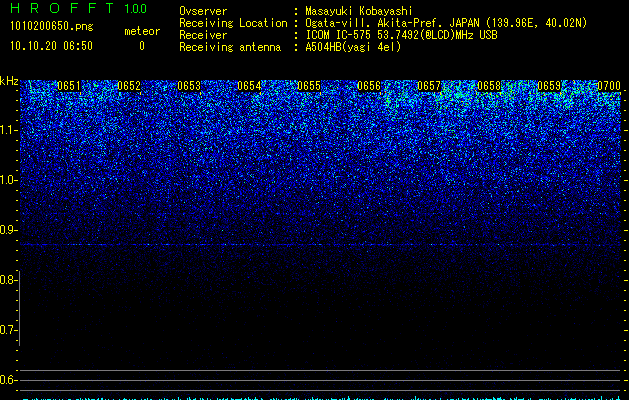Click the 0659 time marker
The height and width of the screenshot is (400, 629).
tap(549, 86)
